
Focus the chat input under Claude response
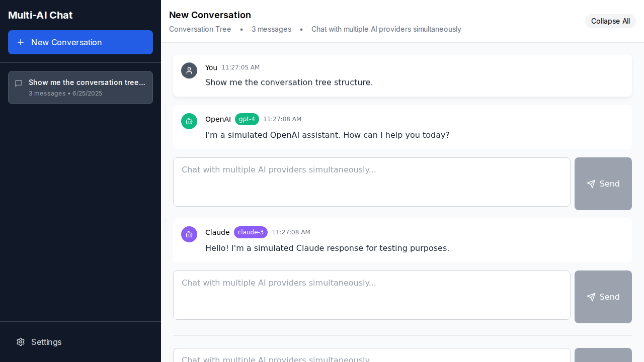372,295
